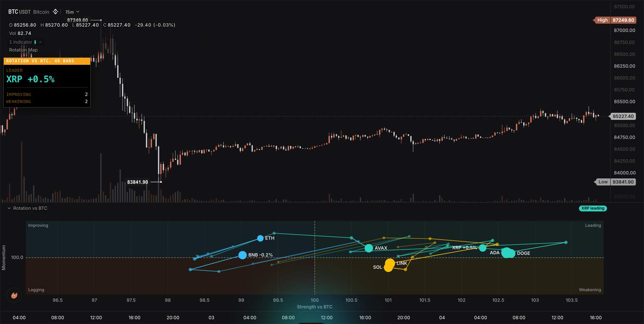
Task: Click the Leading quadrant label
Action: coord(593,226)
